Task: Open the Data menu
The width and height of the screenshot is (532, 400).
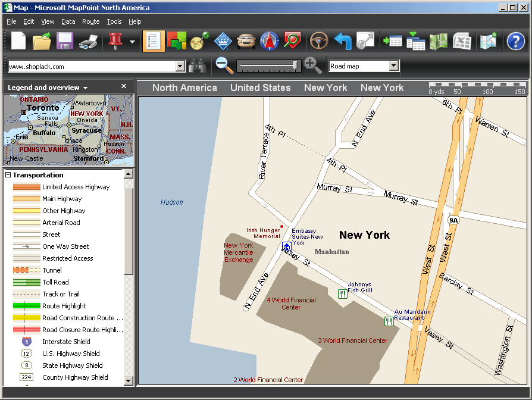Action: pyautogui.click(x=68, y=21)
